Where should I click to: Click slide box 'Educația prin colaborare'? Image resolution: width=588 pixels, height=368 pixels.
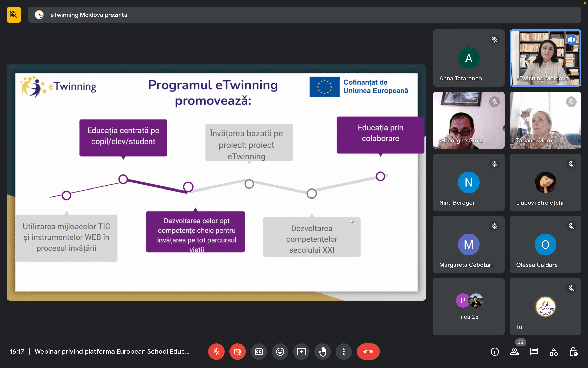point(381,135)
